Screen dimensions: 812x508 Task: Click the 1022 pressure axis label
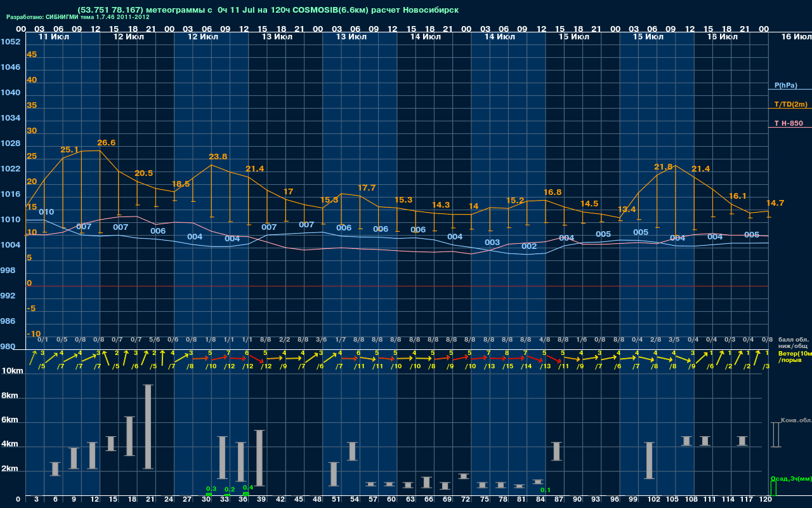[x=10, y=169]
